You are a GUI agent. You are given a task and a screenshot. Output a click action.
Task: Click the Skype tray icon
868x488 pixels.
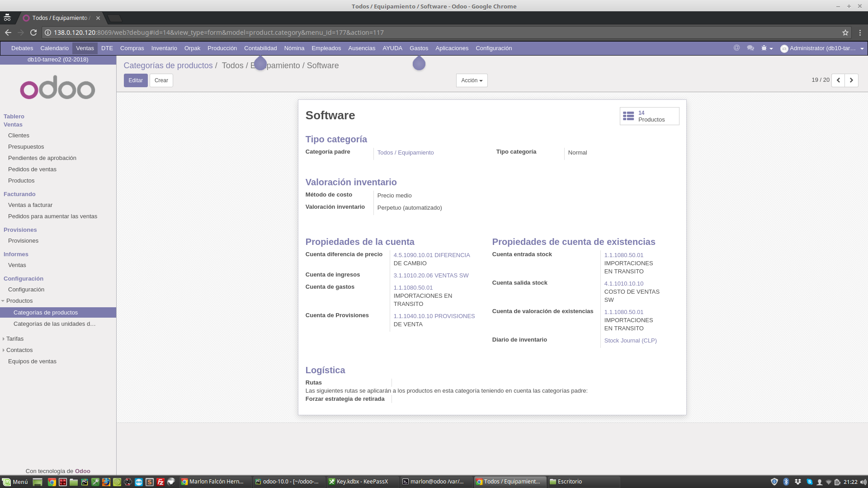click(x=810, y=482)
